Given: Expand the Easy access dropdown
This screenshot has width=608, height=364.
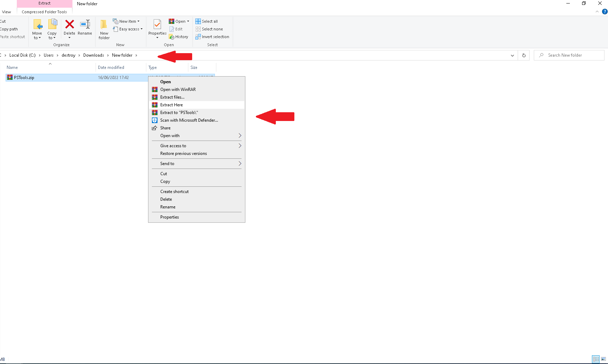Looking at the screenshot, I should 141,29.
